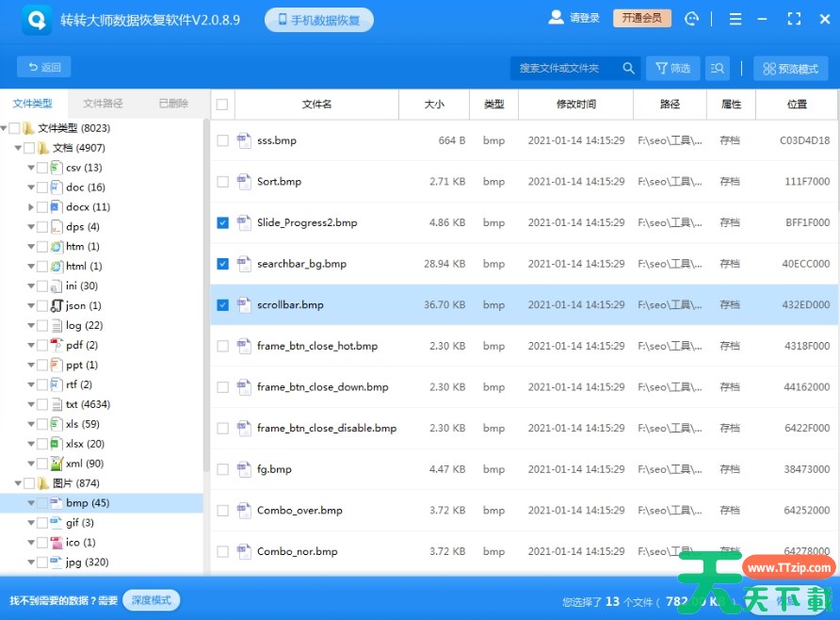This screenshot has height=620, width=840.
Task: Open the 筛选 filter tool
Action: coord(672,68)
